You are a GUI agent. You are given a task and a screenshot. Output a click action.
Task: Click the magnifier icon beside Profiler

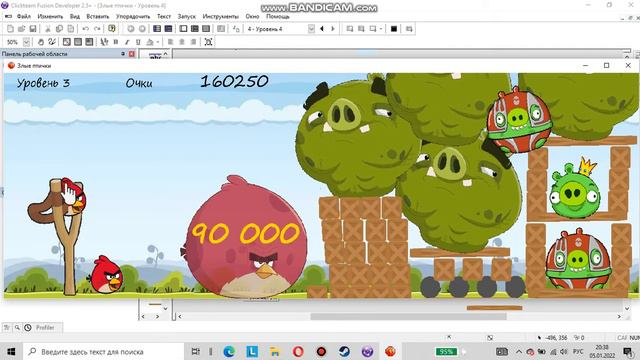click(x=17, y=327)
